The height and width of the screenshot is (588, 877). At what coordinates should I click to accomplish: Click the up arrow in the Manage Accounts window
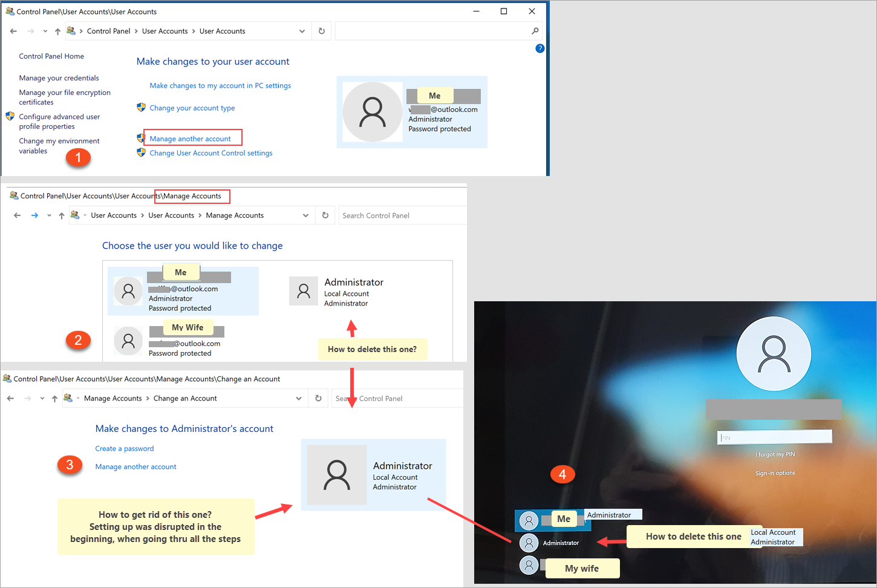coord(61,215)
